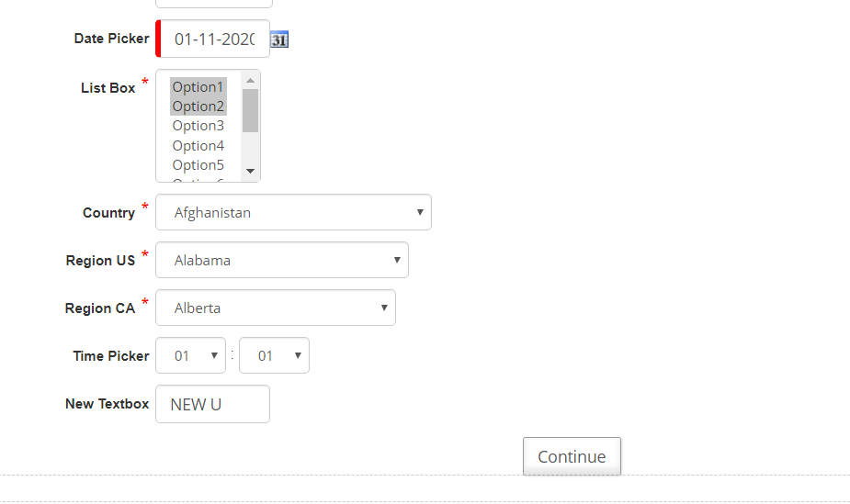Viewport: 850px width, 504px height.
Task: Expand the Region US Alabama dropdown
Action: [x=282, y=260]
